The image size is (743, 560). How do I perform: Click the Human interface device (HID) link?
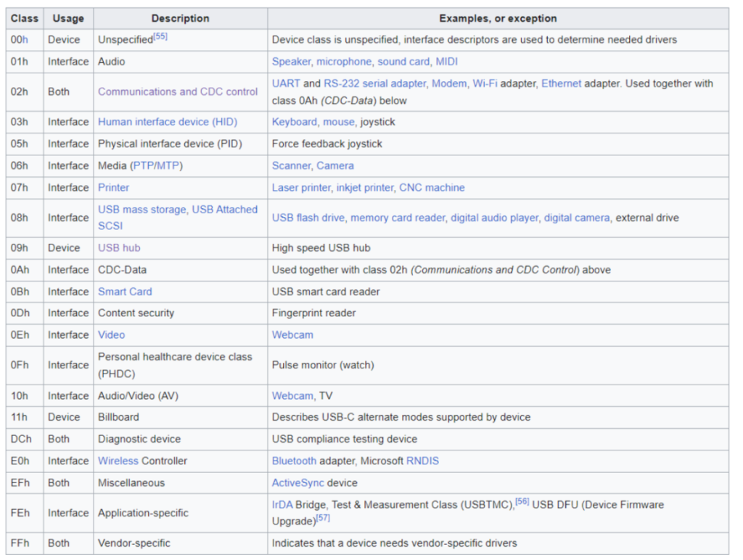click(x=168, y=122)
